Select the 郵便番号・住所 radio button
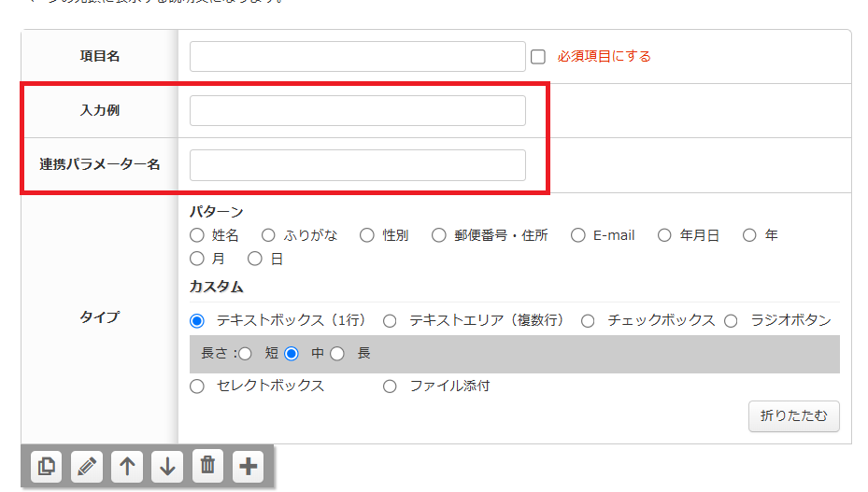This screenshot has height=492, width=868. tap(439, 235)
